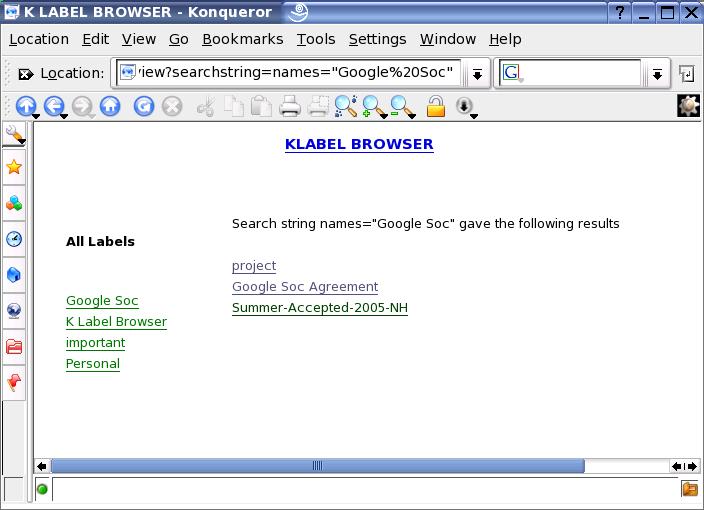The image size is (704, 510).
Task: Open the blue cube sidebar tab
Action: point(14,274)
